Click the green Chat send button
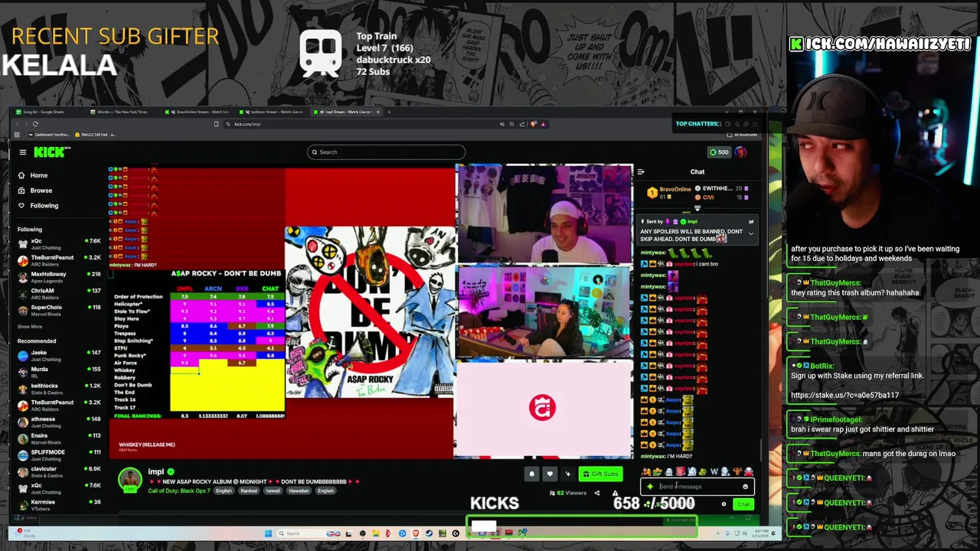 [743, 504]
